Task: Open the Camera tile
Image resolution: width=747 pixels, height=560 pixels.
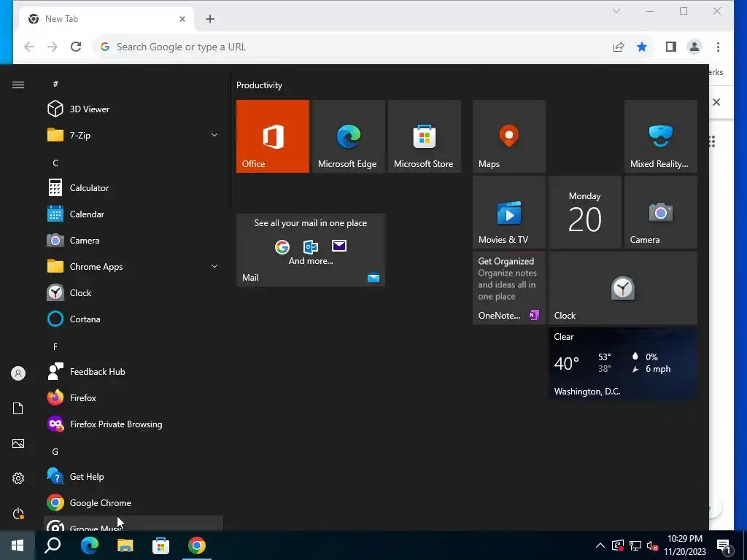Action: [x=661, y=212]
